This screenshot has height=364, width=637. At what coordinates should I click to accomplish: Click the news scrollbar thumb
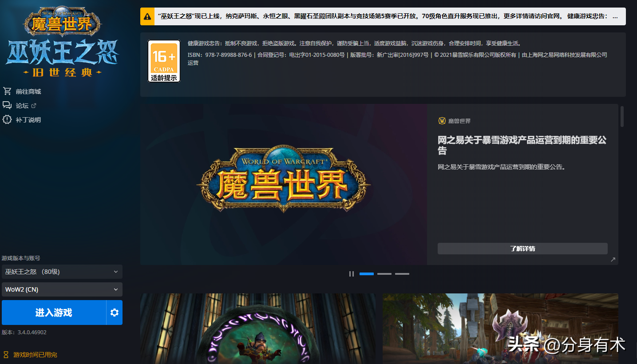(622, 116)
